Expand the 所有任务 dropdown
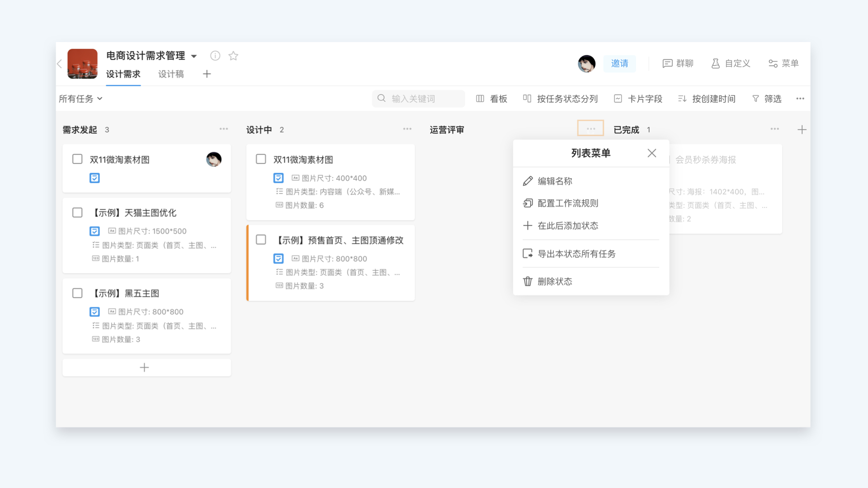This screenshot has width=868, height=488. [x=80, y=99]
